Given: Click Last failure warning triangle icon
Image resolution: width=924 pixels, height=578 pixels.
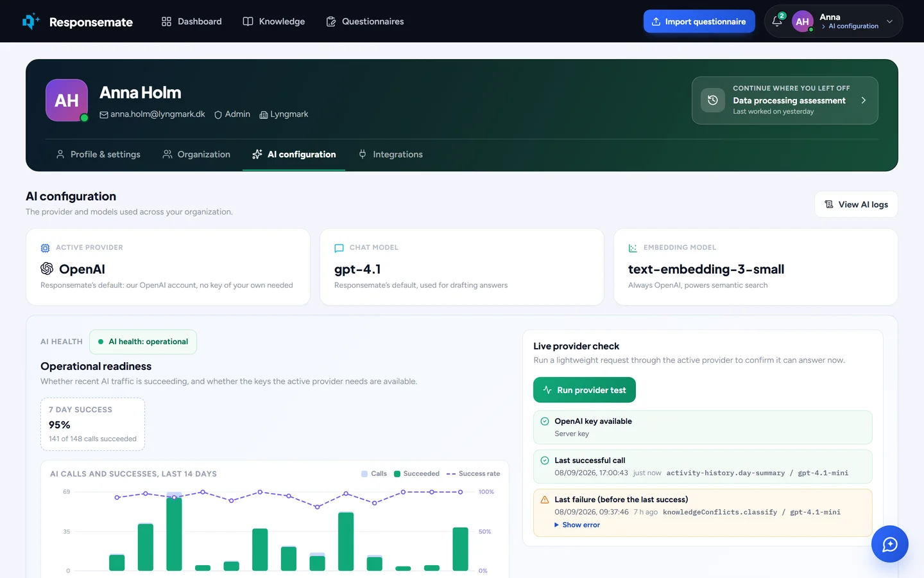Looking at the screenshot, I should [x=545, y=500].
